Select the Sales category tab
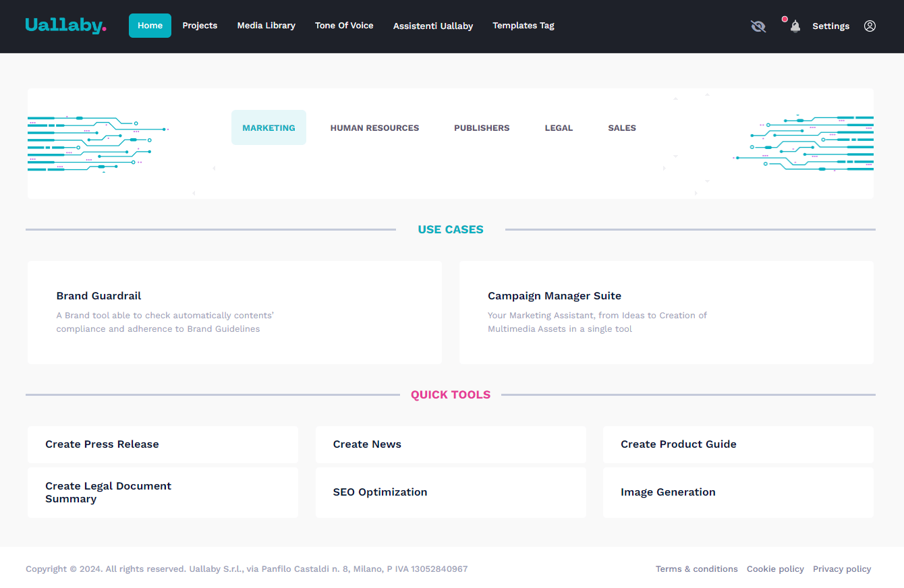 point(621,128)
